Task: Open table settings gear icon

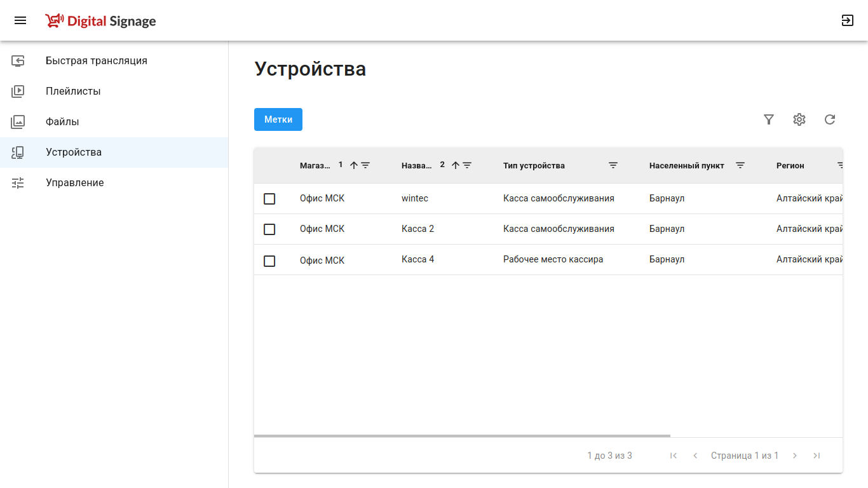Action: point(799,119)
